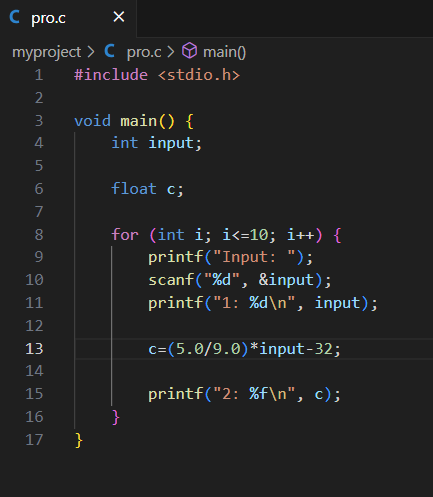Viewport: 433px width, 497px height.
Task: Click the void keyword on line 3
Action: [92, 121]
